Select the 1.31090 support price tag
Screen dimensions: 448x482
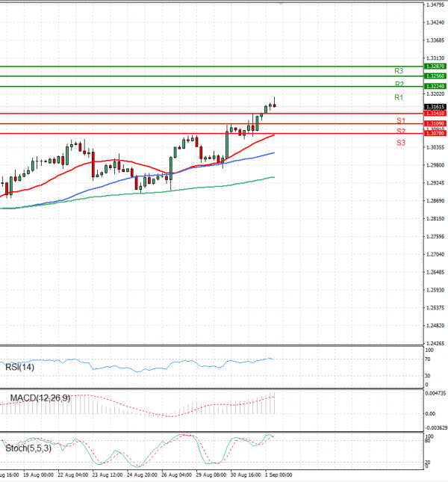pos(434,123)
